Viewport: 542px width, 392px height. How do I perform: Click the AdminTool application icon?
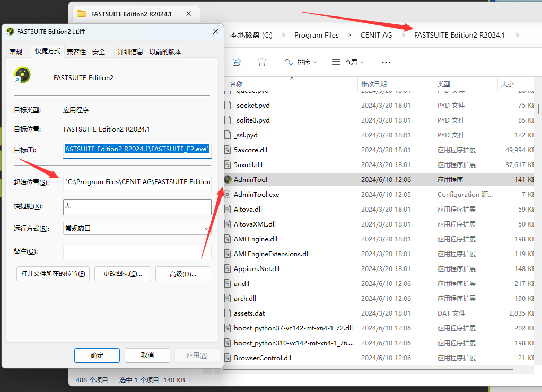pyautogui.click(x=228, y=180)
